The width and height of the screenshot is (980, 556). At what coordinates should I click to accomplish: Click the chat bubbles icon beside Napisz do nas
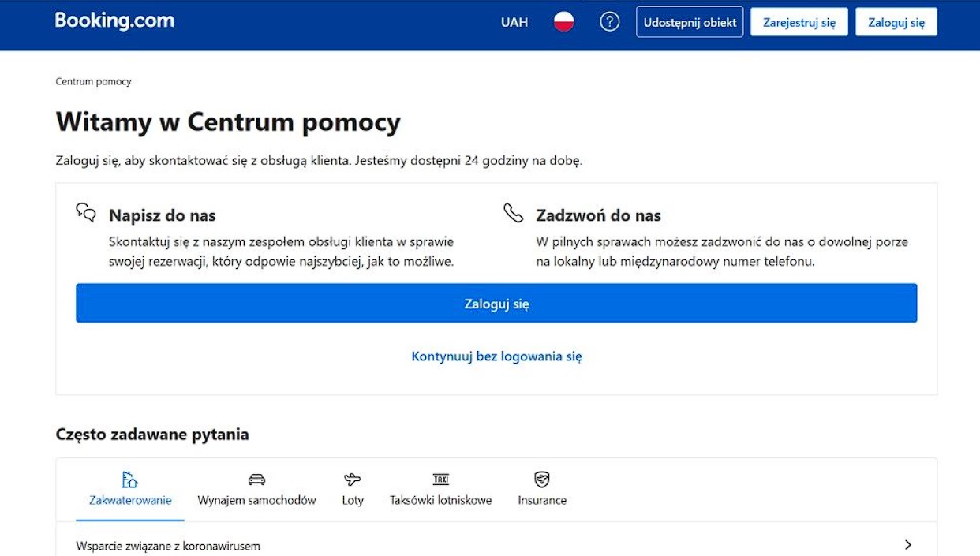coord(86,213)
